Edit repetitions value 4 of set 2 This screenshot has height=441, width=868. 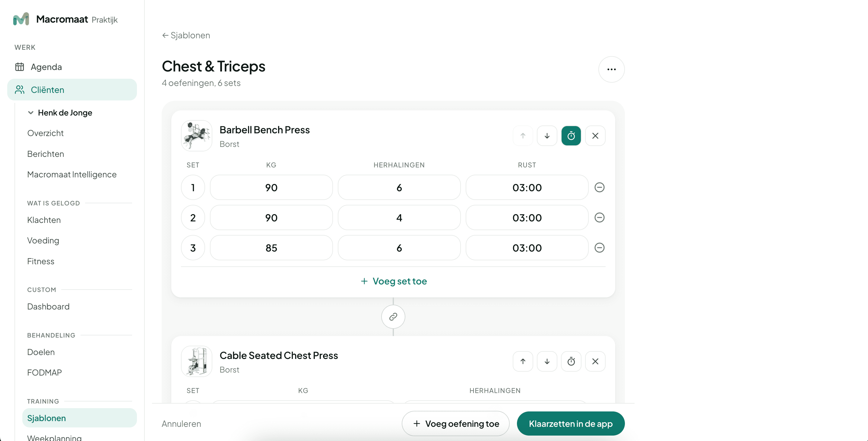pos(399,218)
